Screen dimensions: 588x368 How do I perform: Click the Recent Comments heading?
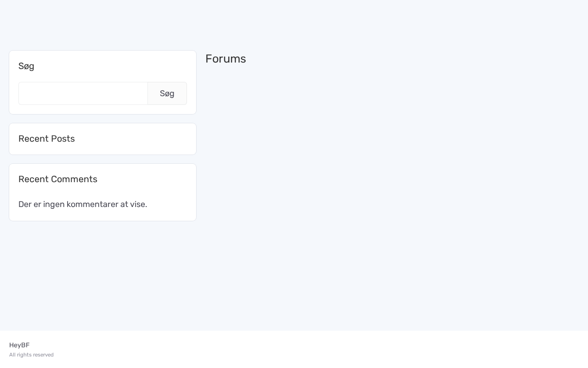pyautogui.click(x=58, y=179)
